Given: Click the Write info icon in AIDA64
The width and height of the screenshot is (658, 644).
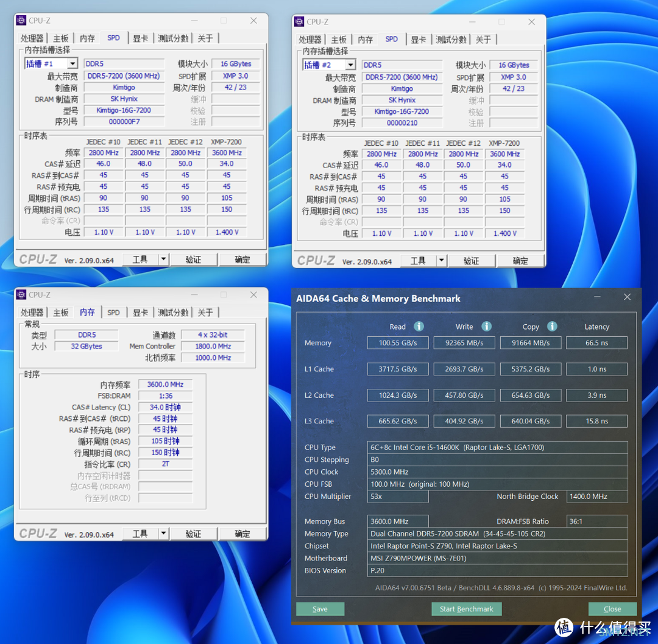Looking at the screenshot, I should pyautogui.click(x=486, y=327).
